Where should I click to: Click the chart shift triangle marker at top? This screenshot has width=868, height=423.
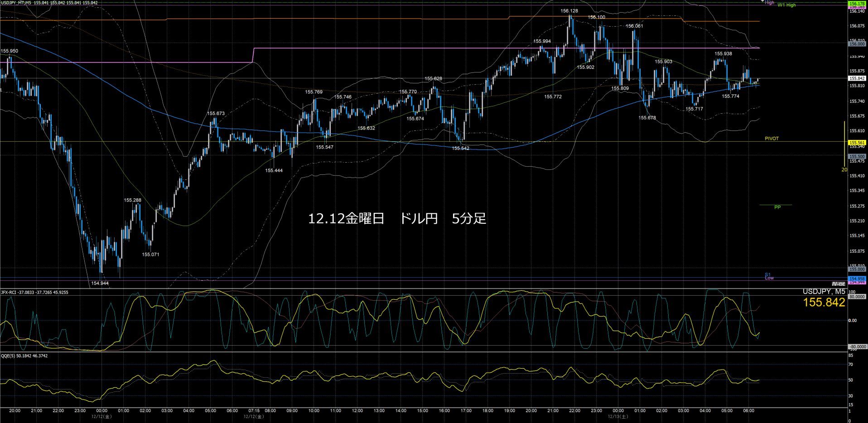click(x=762, y=1)
